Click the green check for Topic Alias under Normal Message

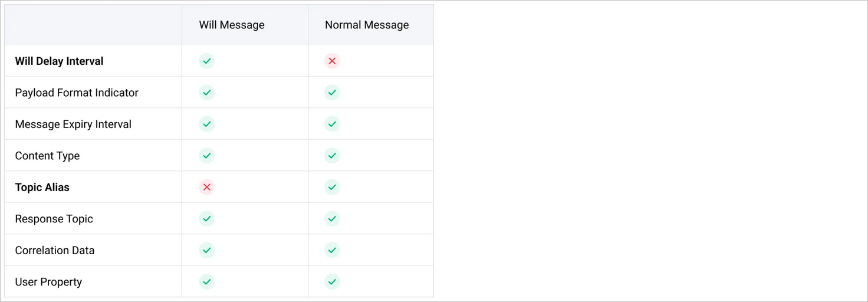pos(332,187)
